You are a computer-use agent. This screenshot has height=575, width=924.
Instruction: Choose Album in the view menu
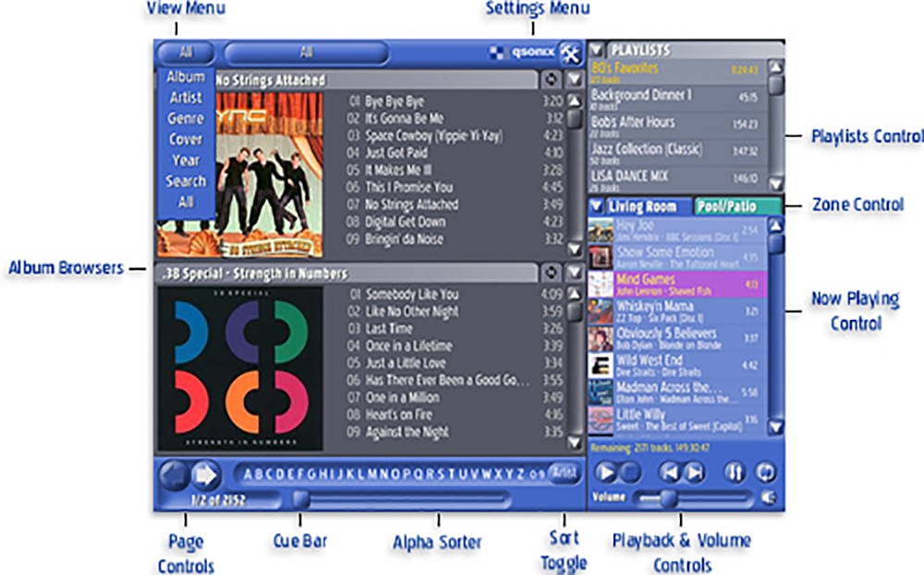[186, 77]
